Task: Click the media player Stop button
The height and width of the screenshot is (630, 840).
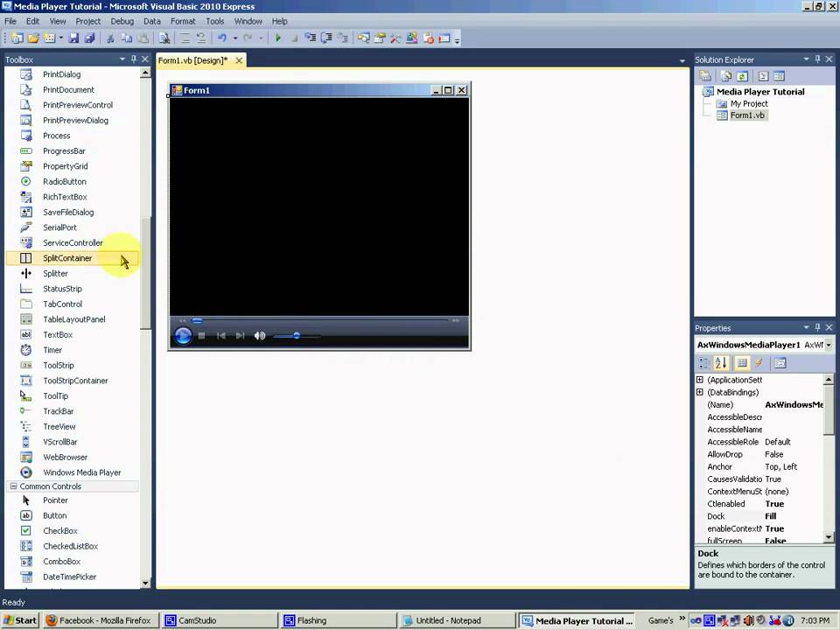Action: pyautogui.click(x=201, y=336)
